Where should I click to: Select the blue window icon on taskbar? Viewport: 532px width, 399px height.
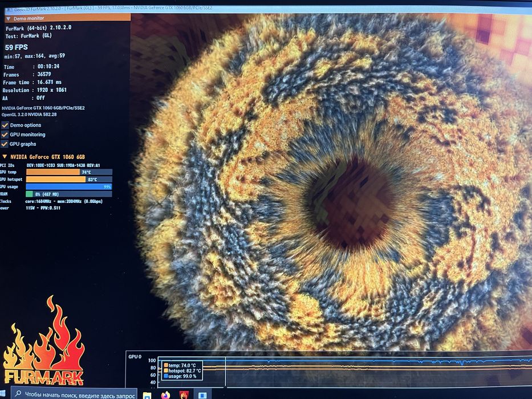(x=202, y=395)
